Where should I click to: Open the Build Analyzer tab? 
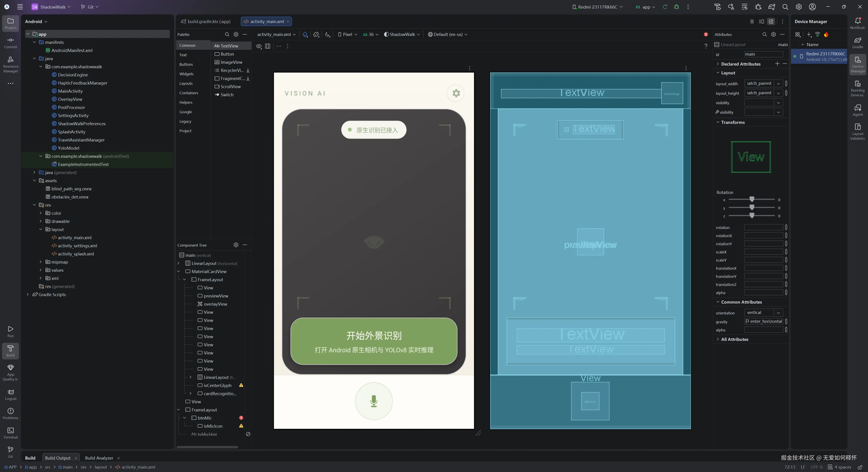pos(99,458)
